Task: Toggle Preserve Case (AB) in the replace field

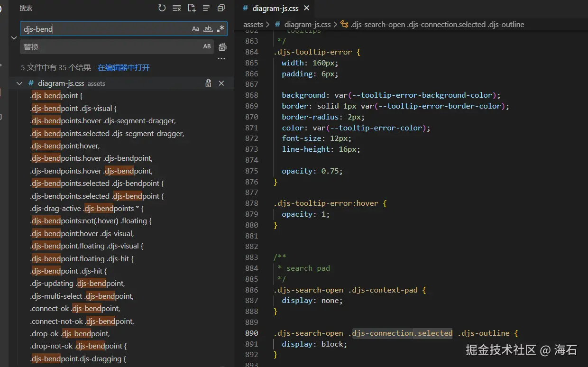Action: tap(207, 46)
